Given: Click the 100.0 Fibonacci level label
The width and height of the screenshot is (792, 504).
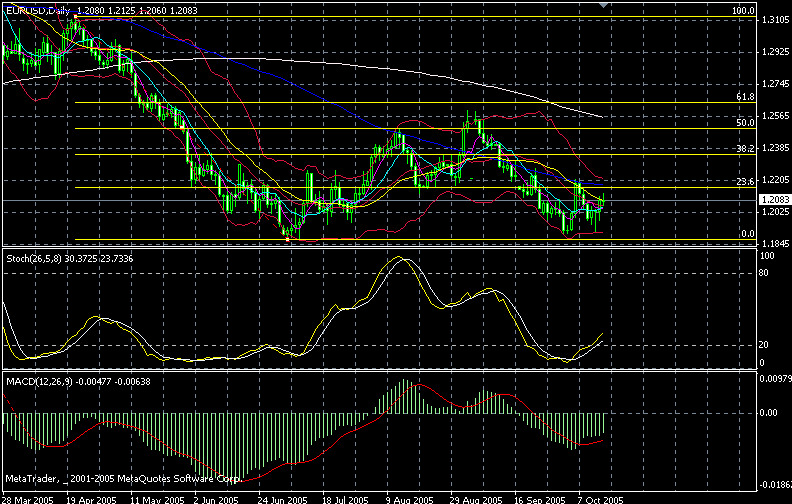Looking at the screenshot, I should click(741, 11).
